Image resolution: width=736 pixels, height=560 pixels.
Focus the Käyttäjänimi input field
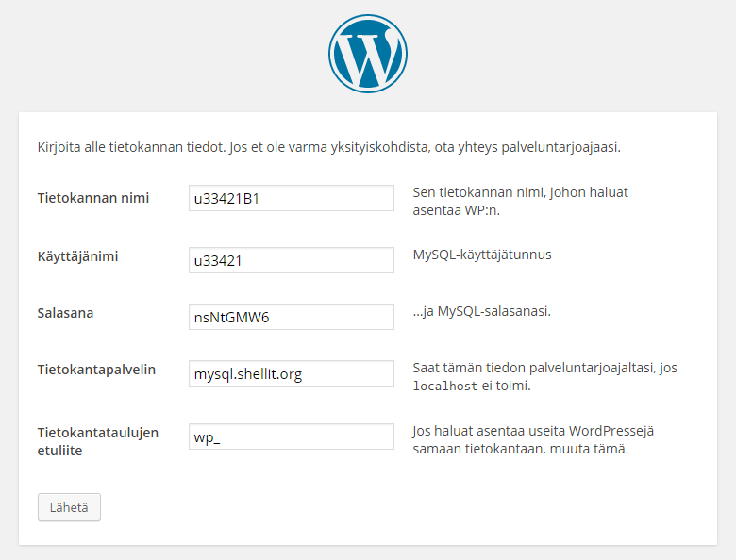[292, 260]
